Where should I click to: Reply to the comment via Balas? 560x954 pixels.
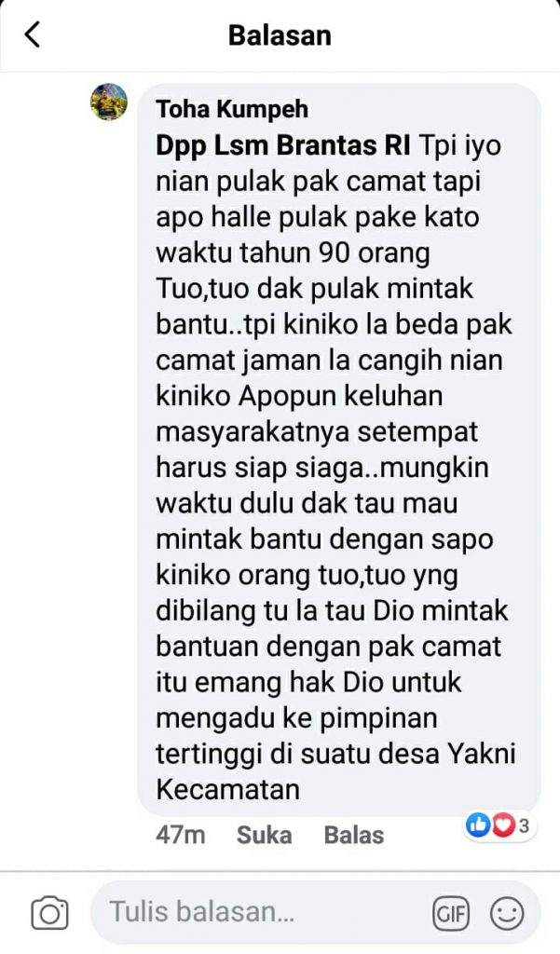pyautogui.click(x=354, y=835)
